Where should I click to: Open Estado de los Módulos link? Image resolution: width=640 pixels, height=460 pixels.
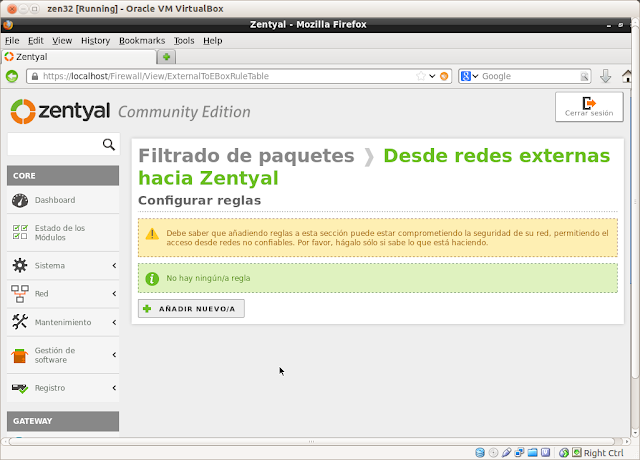[x=60, y=233]
